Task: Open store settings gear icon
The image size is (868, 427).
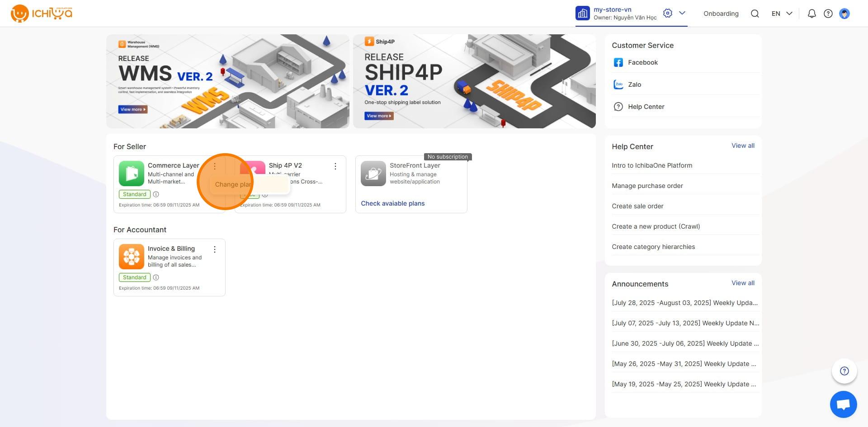Action: [668, 13]
